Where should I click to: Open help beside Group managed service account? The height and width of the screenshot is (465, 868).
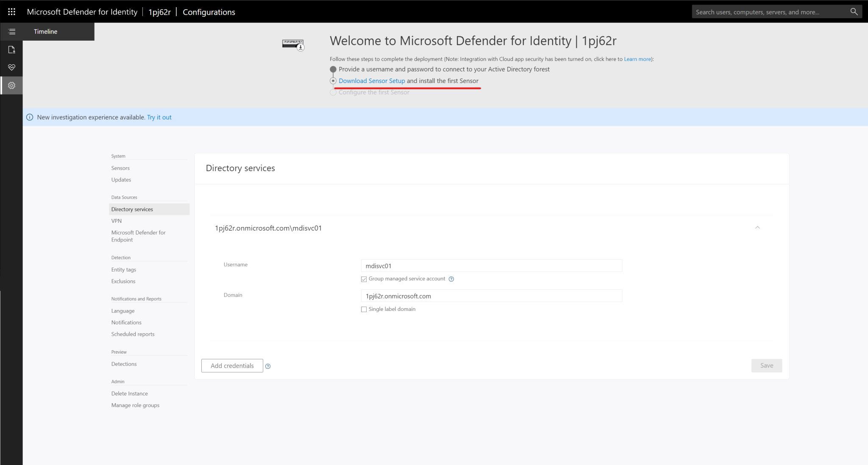451,279
